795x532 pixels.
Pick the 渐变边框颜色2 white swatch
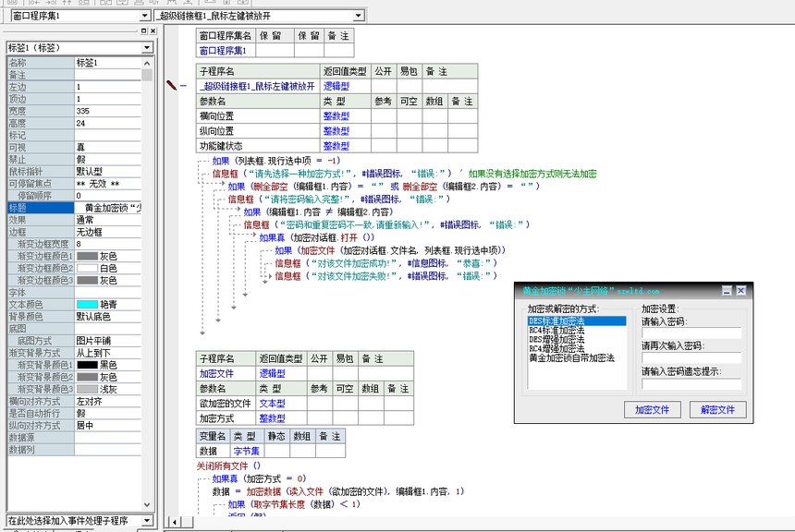pos(87,269)
